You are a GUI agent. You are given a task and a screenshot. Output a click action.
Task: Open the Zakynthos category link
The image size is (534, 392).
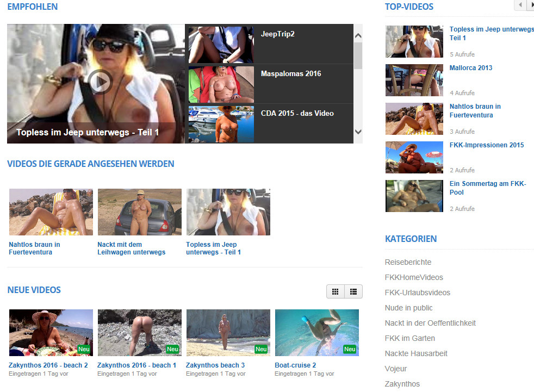click(402, 384)
